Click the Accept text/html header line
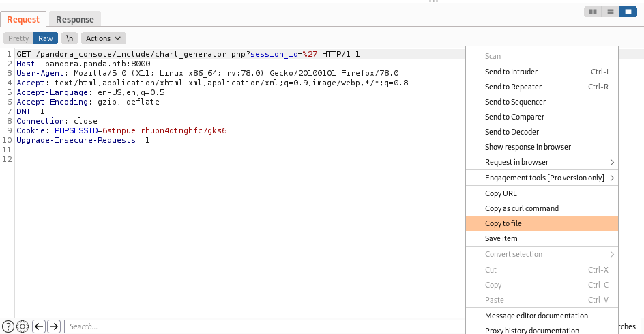Screen dimensions: 644x334 coord(212,83)
